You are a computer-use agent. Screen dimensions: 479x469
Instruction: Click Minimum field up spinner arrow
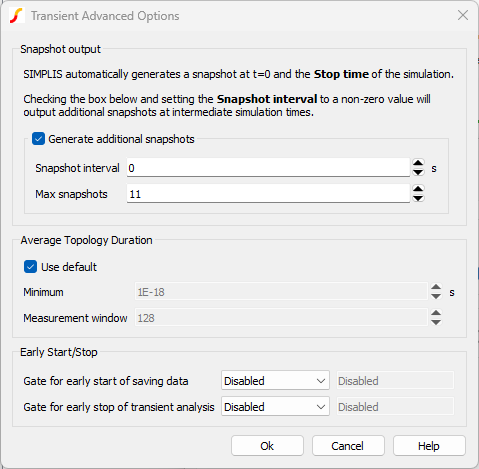(x=436, y=287)
